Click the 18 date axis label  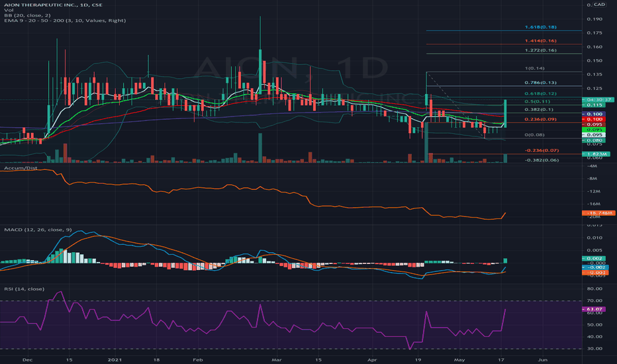click(x=156, y=360)
